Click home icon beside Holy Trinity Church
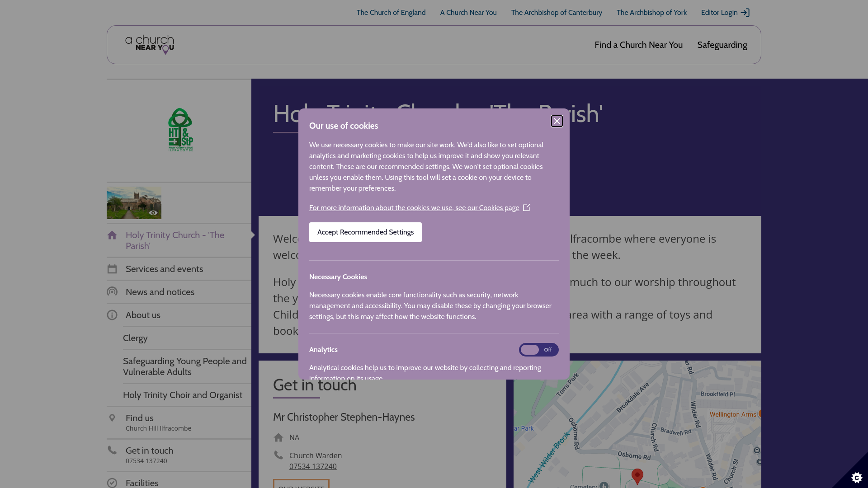 coord(112,235)
